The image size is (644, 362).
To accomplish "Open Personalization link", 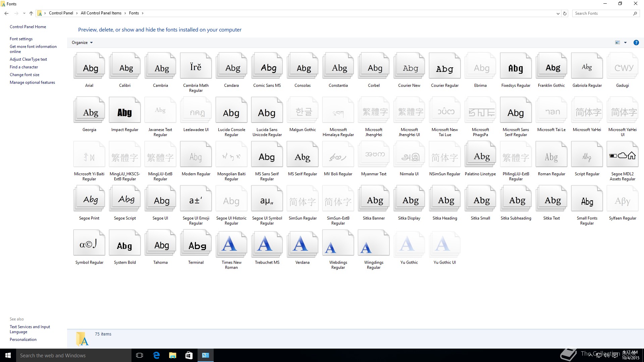I will pos(23,340).
